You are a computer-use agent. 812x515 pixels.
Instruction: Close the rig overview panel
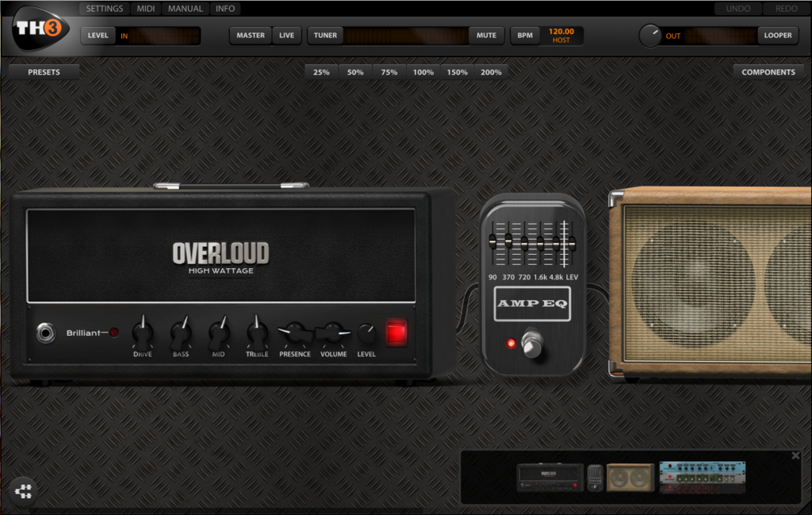click(x=795, y=455)
